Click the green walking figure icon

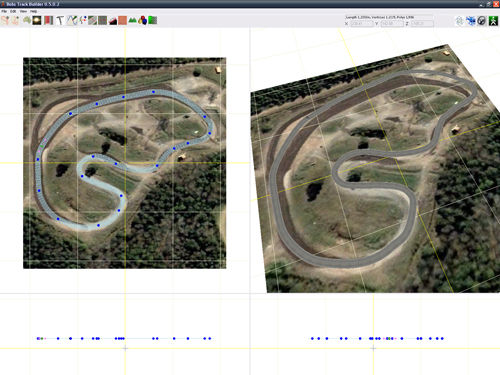pyautogui.click(x=493, y=21)
